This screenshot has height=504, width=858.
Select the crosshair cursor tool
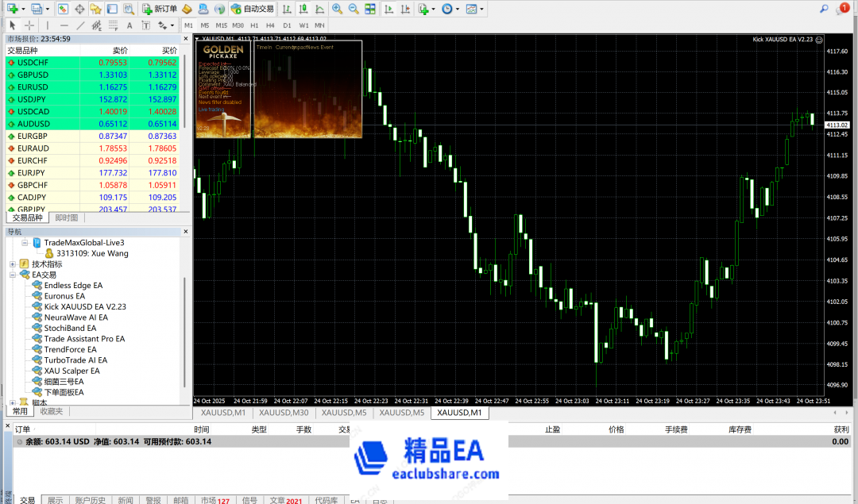29,25
